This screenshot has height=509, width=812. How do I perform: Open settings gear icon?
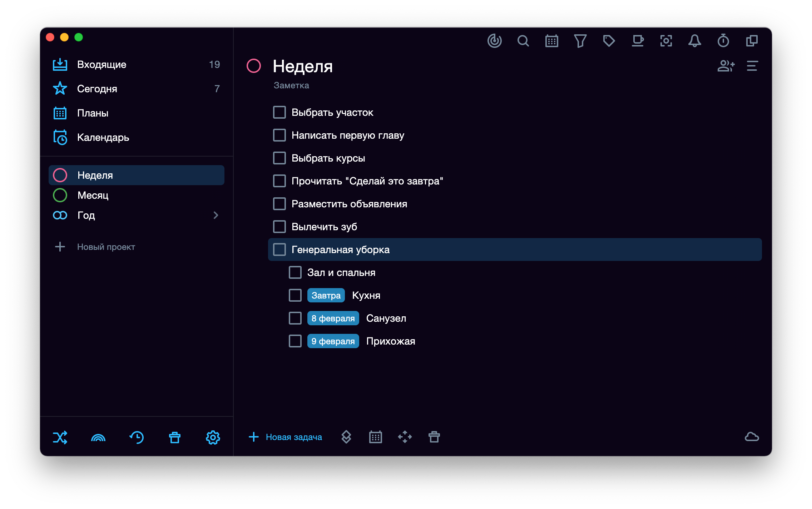click(x=213, y=437)
